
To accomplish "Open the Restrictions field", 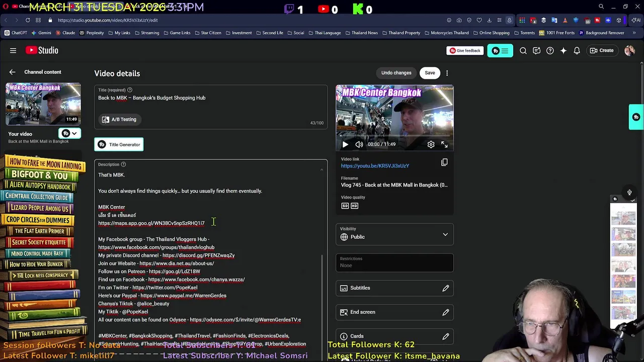I will tap(394, 262).
